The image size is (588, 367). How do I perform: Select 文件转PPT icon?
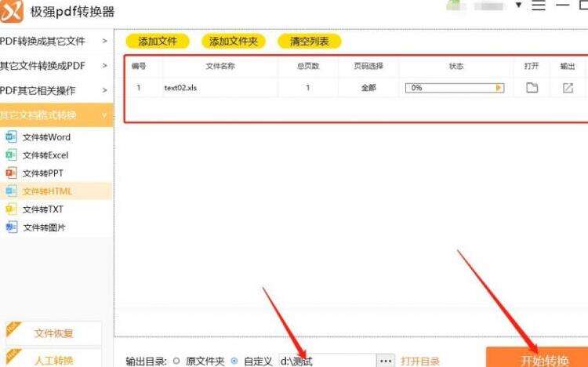coord(11,173)
